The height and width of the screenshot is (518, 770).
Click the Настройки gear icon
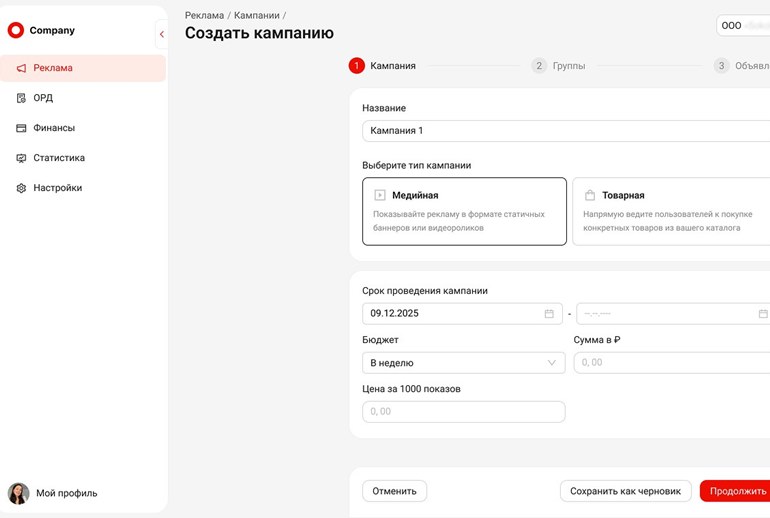click(x=21, y=188)
